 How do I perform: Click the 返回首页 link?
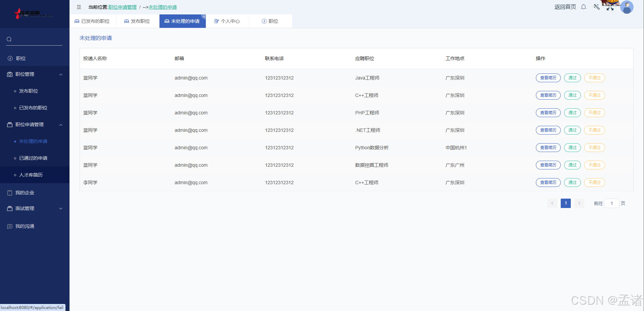565,7
